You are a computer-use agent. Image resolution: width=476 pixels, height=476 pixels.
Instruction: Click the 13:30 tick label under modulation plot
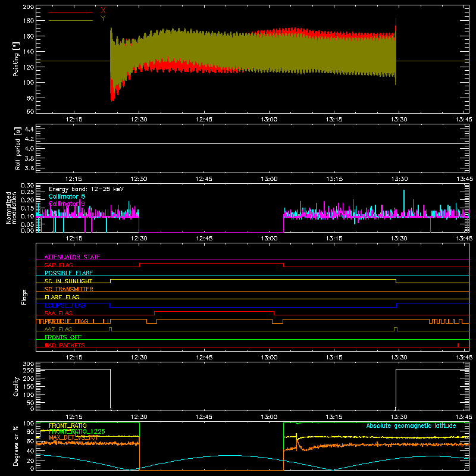[399, 239]
